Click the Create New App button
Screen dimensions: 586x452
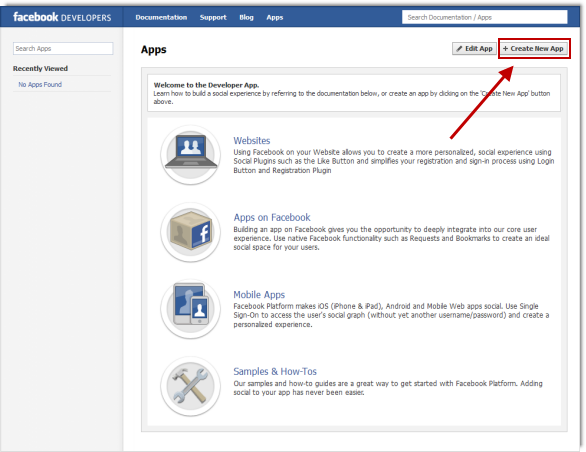(533, 49)
